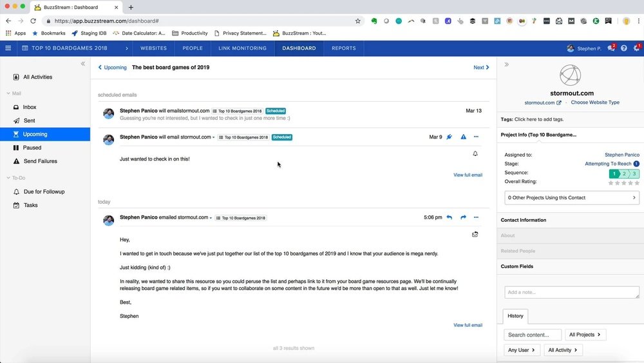This screenshot has width=644, height=363.
Task: Collapse the Mail section in the sidebar
Action: tap(8, 93)
